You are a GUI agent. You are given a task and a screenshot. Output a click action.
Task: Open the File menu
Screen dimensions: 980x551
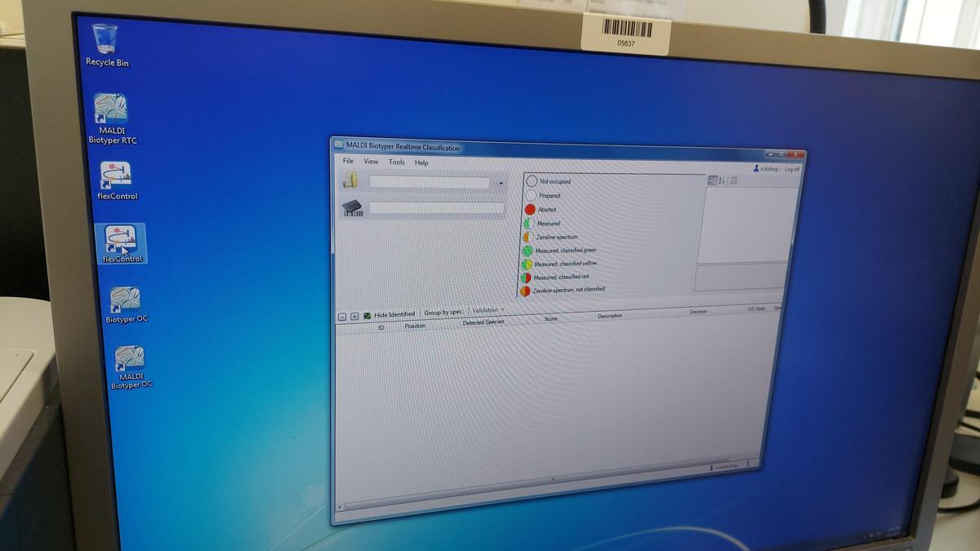coord(349,161)
